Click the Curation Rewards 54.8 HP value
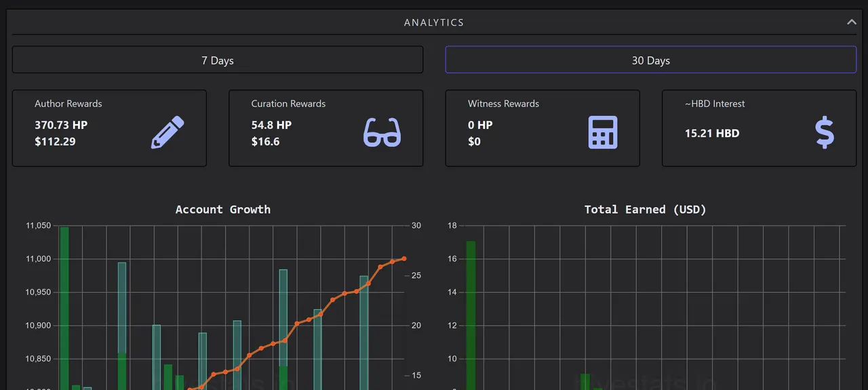 [271, 125]
